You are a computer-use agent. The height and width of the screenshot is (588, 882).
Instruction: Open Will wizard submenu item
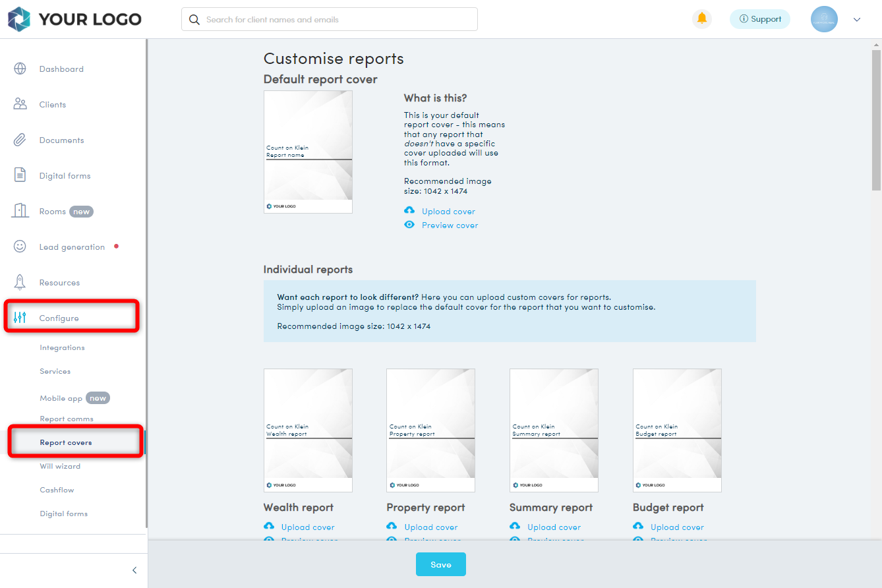point(60,466)
